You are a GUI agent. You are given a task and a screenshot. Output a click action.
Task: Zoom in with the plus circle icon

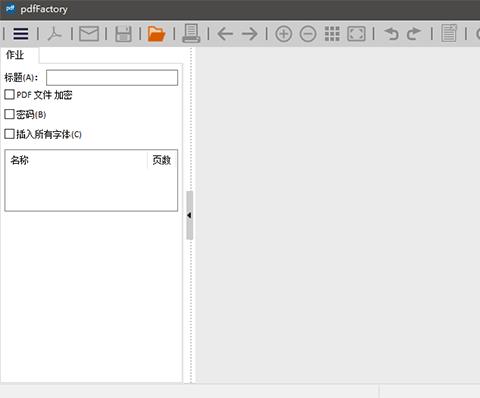point(284,34)
